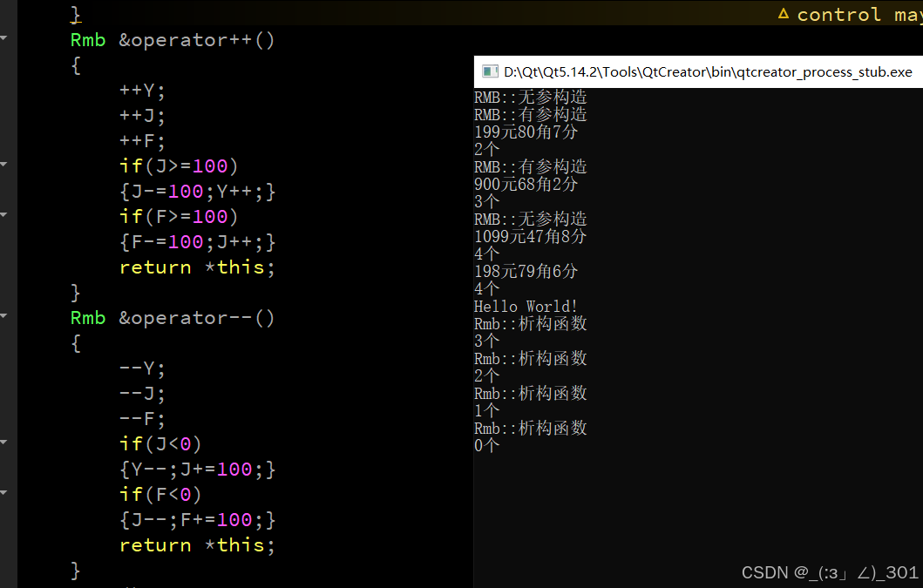The image size is (923, 588).
Task: Click the console window icon in qtcreator_process_stub title bar
Action: point(490,71)
